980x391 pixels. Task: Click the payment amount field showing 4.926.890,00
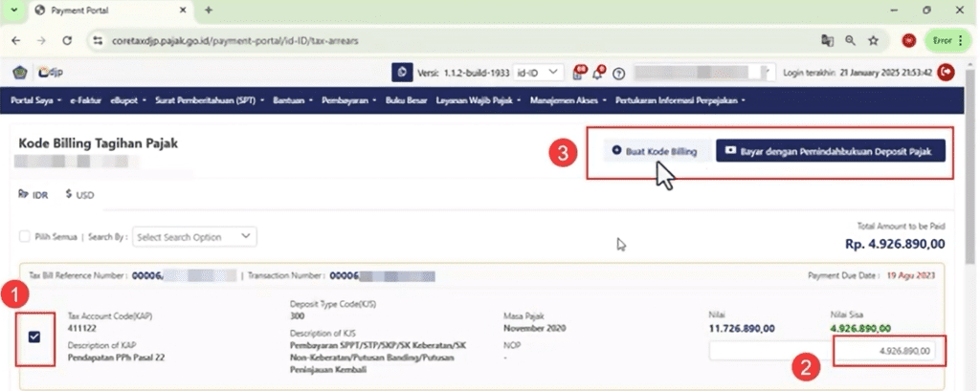point(884,352)
